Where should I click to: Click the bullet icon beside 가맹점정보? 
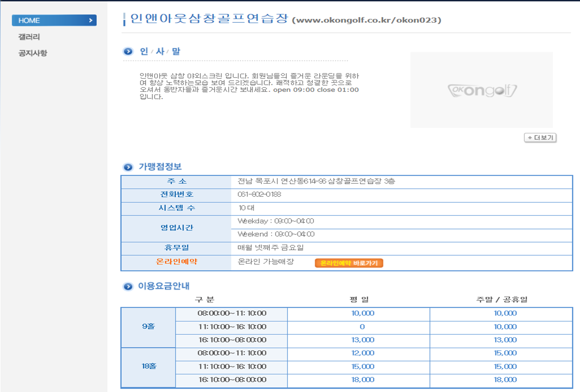tap(128, 167)
